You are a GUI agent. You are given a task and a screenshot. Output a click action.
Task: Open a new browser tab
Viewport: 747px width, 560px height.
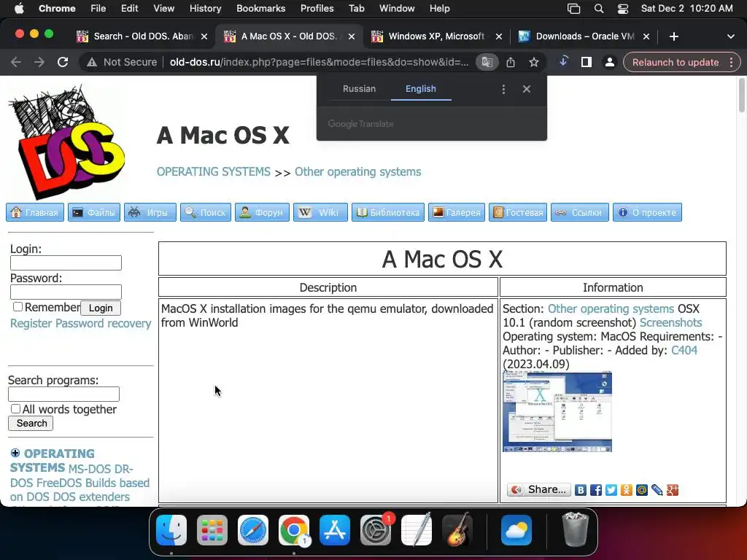coord(673,36)
